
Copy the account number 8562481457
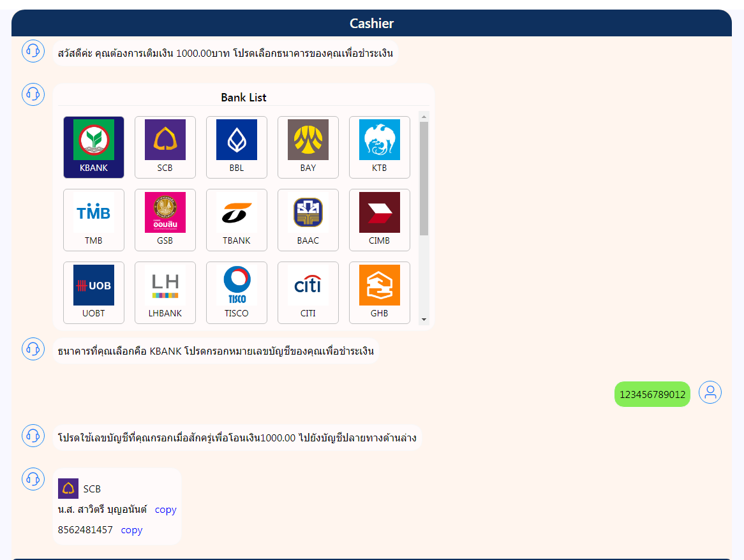click(x=131, y=530)
